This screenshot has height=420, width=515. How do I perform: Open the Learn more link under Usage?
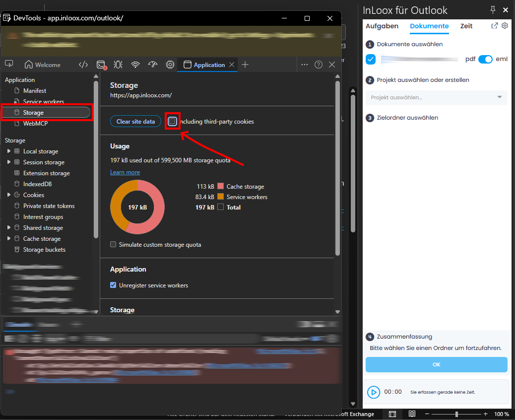pos(125,172)
